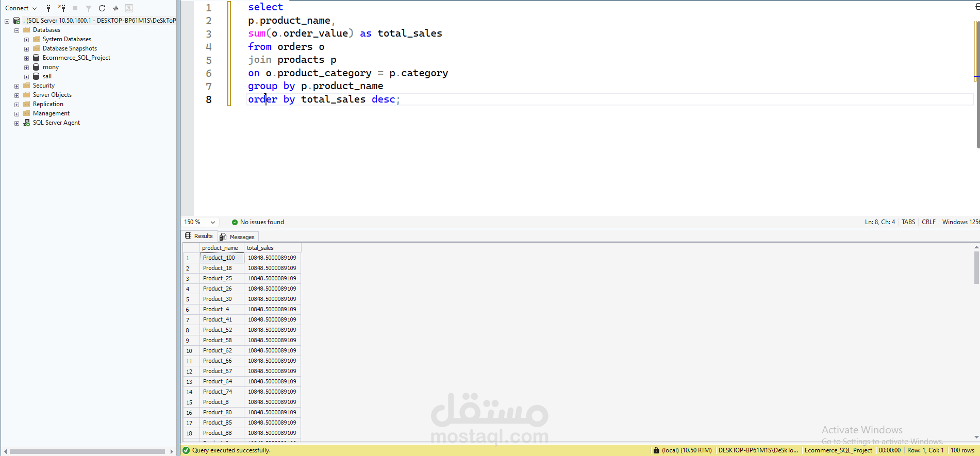Collapse the SQL Server root node

[7, 21]
